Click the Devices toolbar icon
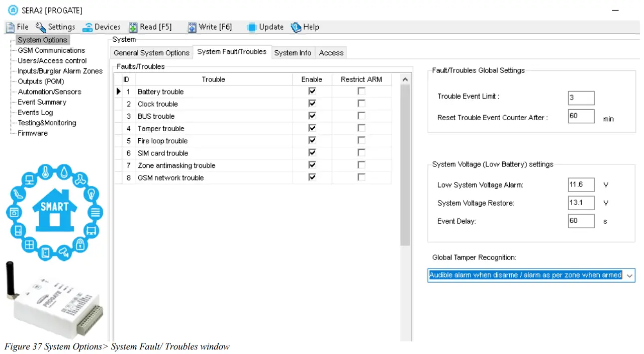This screenshot has height=354, width=644. point(102,27)
